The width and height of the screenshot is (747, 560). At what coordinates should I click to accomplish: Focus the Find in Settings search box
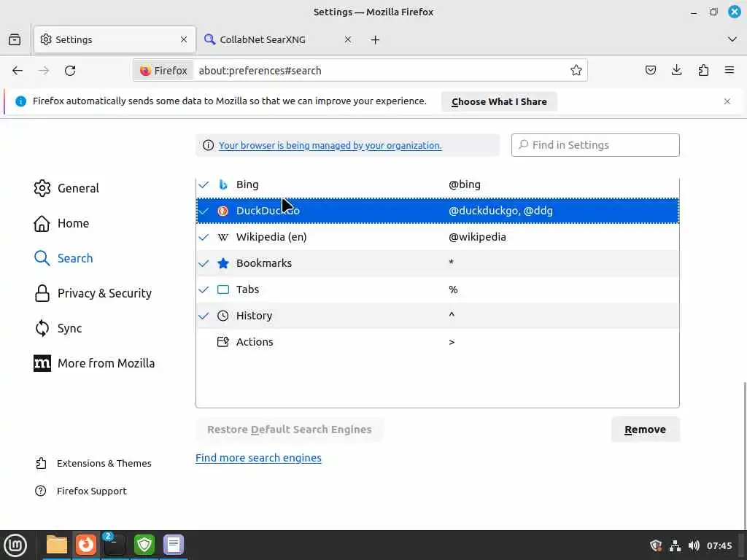point(595,145)
